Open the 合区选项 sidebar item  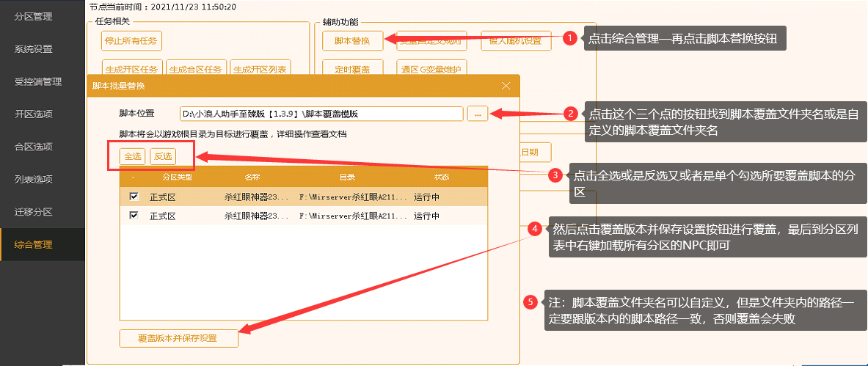click(34, 147)
